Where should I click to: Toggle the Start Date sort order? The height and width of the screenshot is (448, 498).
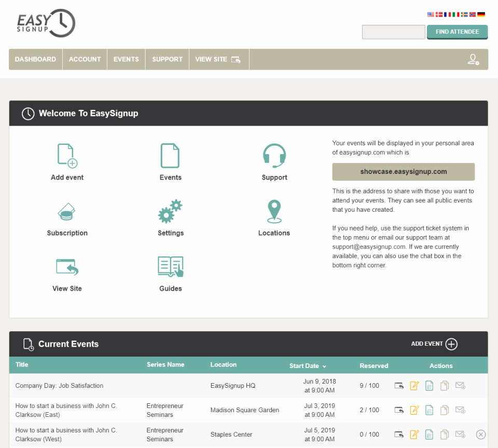coord(308,365)
